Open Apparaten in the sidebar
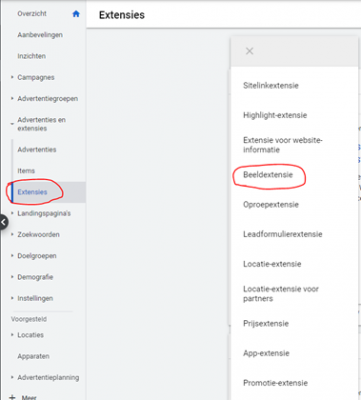The width and height of the screenshot is (361, 400). pos(33,356)
